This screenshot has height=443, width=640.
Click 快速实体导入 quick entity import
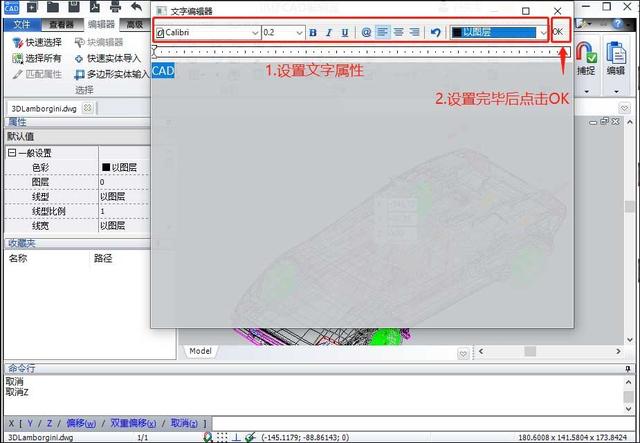(x=108, y=58)
